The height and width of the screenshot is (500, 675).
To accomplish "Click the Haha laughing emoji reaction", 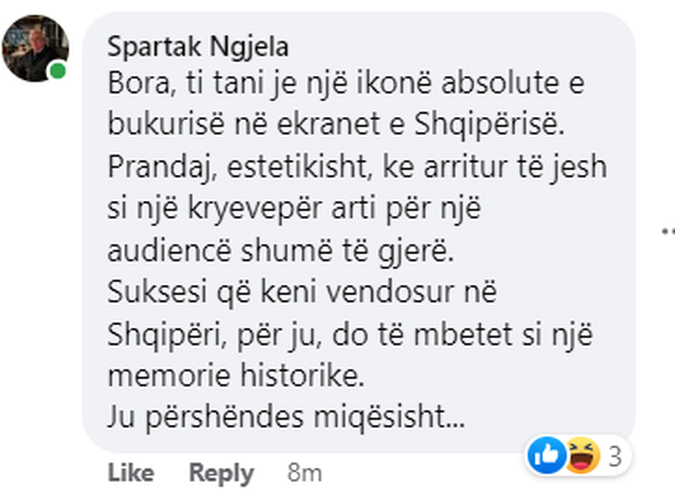I will pyautogui.click(x=578, y=457).
